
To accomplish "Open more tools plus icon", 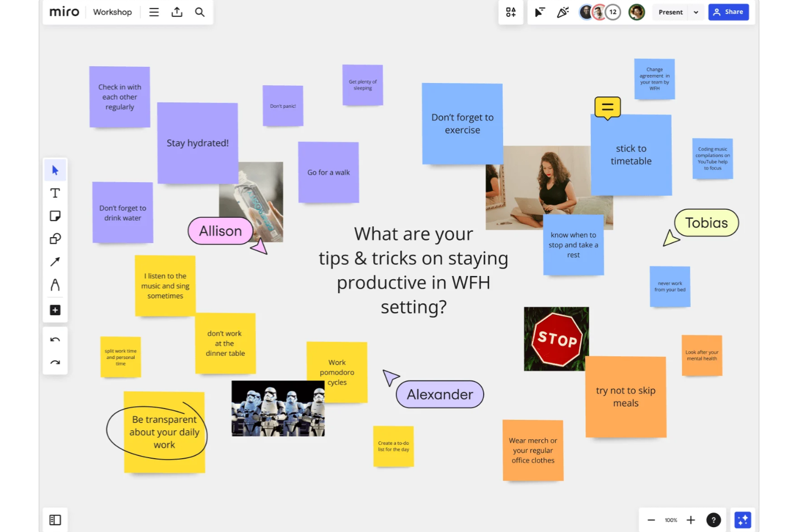I will 55,310.
